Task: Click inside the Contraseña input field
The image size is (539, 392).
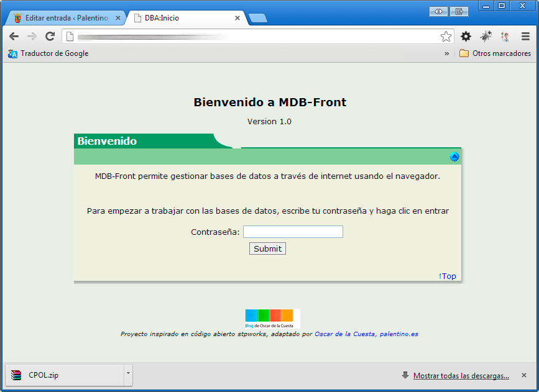Action: (293, 231)
